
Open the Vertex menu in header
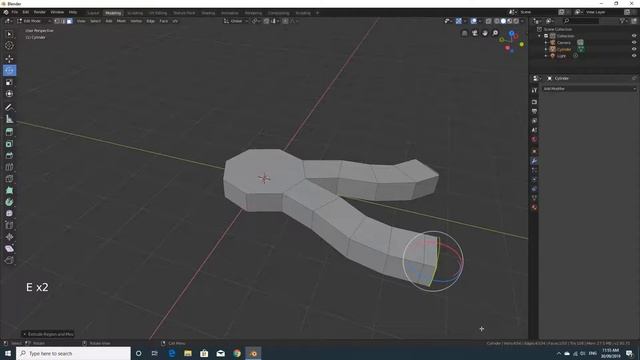coord(136,21)
